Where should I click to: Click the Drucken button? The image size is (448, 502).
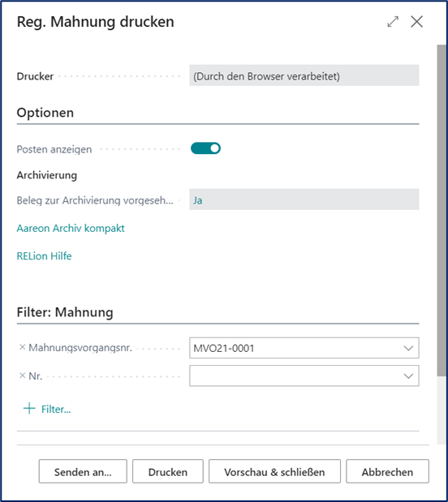[x=168, y=471]
